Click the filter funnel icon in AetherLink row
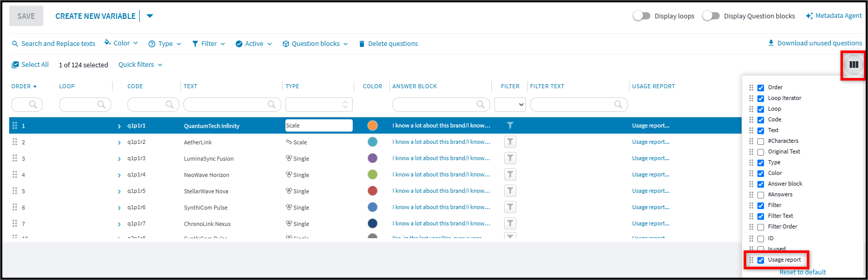This screenshot has width=868, height=280. (x=510, y=142)
